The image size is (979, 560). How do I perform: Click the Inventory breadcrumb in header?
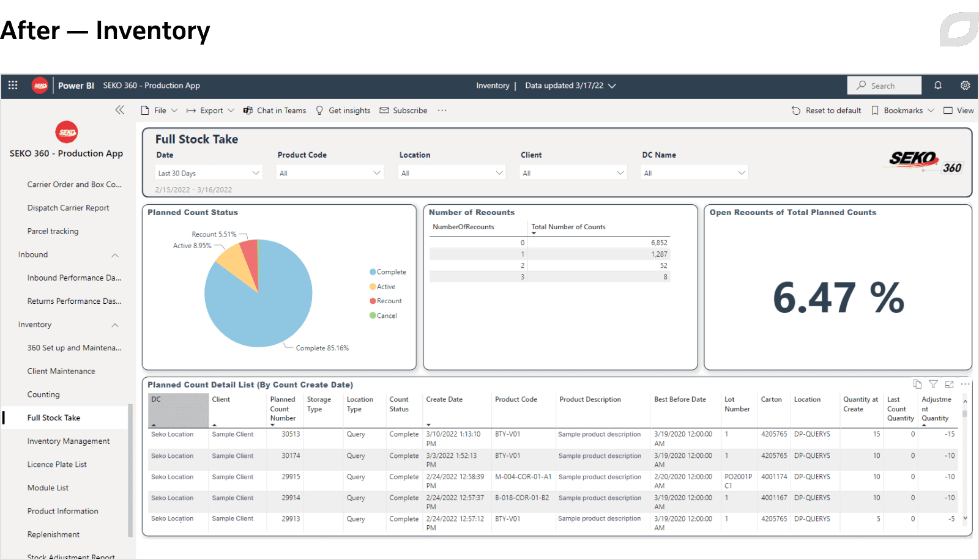[493, 86]
